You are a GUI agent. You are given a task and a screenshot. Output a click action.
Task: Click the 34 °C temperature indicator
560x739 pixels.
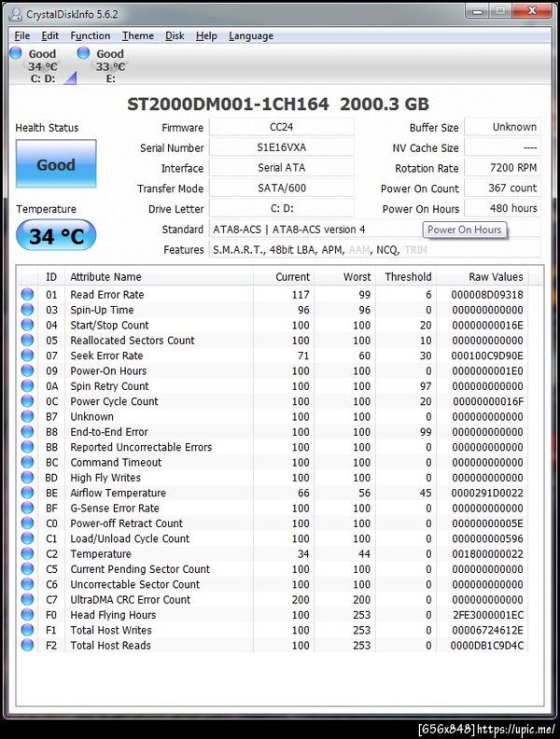tap(56, 235)
